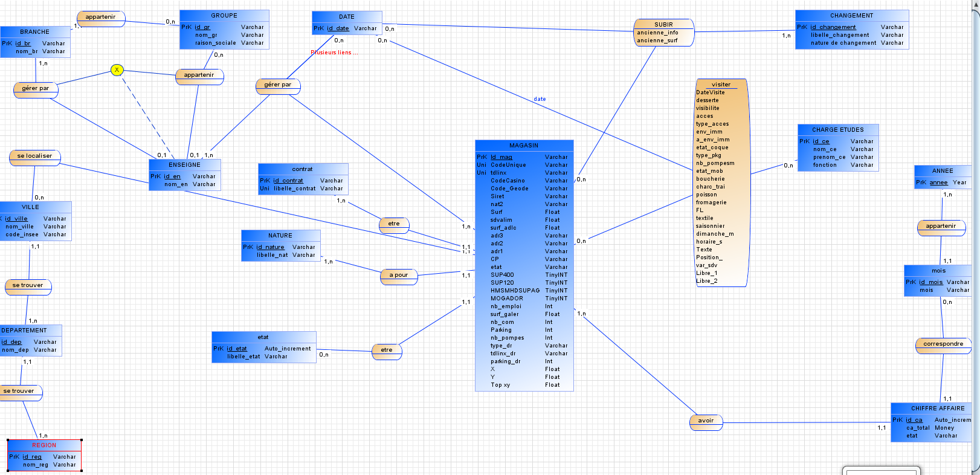Select libelle_contrat attribute in contrat
The image size is (980, 475).
tap(303, 189)
